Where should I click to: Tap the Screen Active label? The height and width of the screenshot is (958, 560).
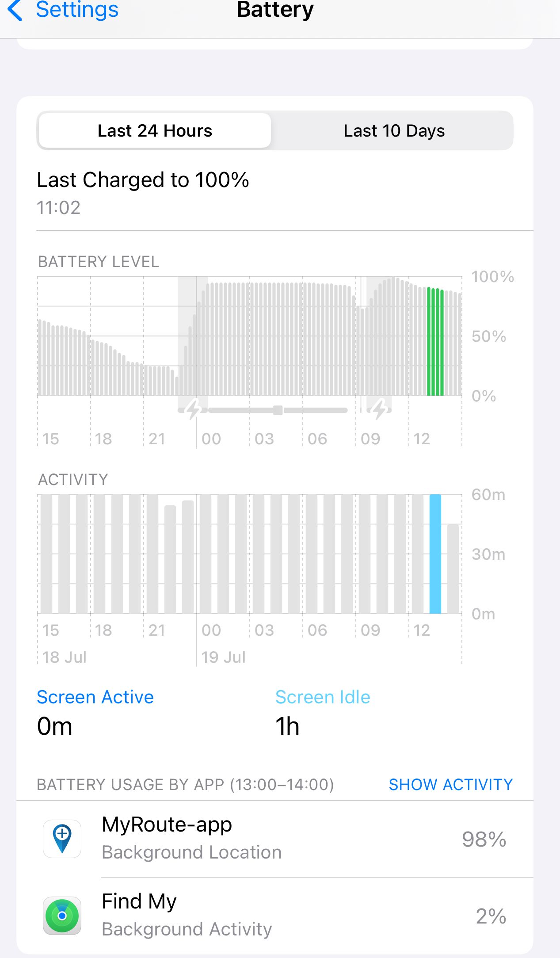point(95,697)
